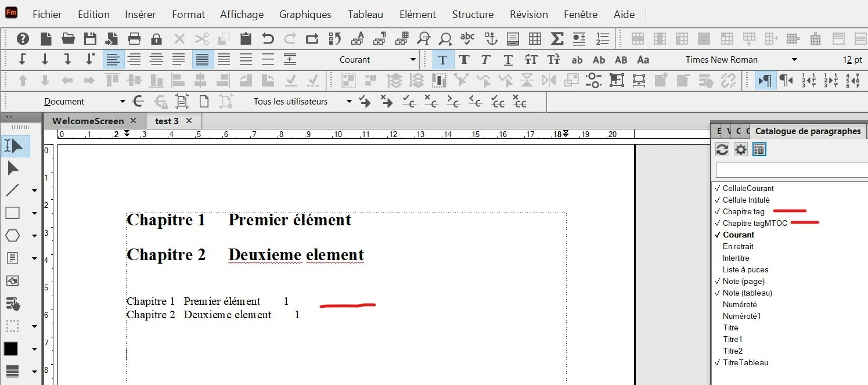Toggle fully justified paragraph alignment
Image resolution: width=868 pixels, height=385 pixels.
pyautogui.click(x=179, y=59)
